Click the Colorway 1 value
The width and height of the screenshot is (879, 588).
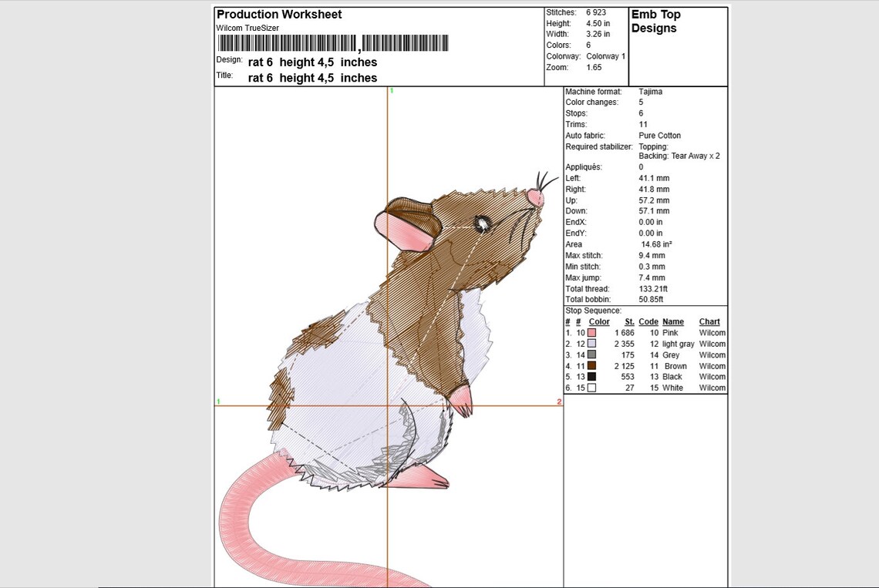click(x=605, y=55)
